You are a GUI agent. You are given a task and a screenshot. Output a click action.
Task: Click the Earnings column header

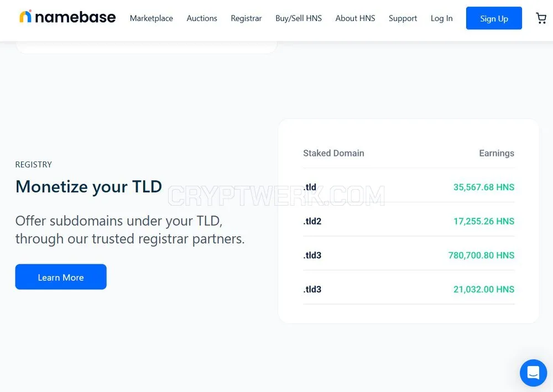pos(497,153)
